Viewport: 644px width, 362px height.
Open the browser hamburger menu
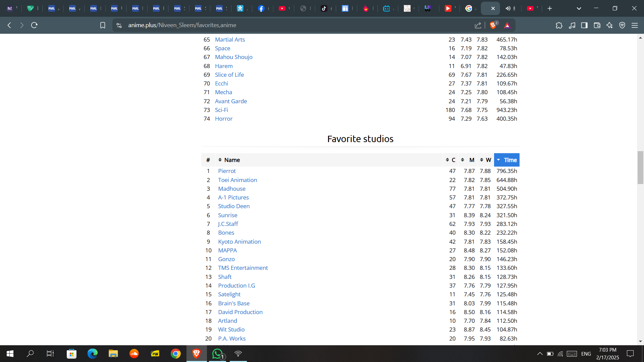point(635,25)
